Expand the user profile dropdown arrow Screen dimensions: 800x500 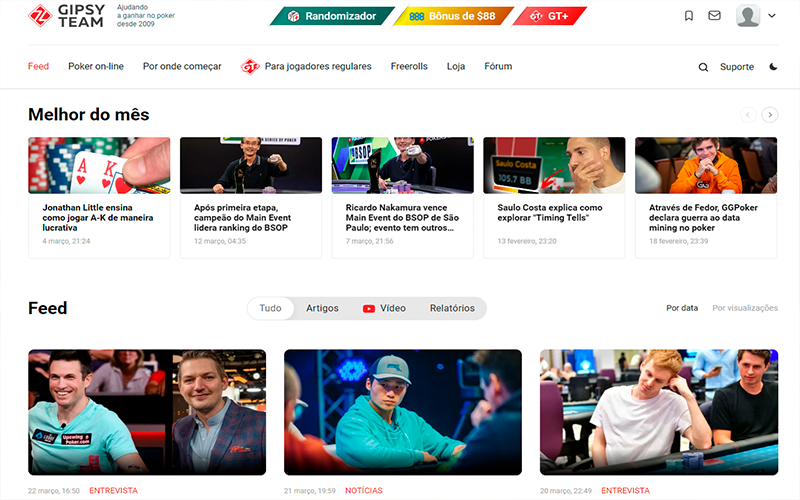[x=771, y=16]
